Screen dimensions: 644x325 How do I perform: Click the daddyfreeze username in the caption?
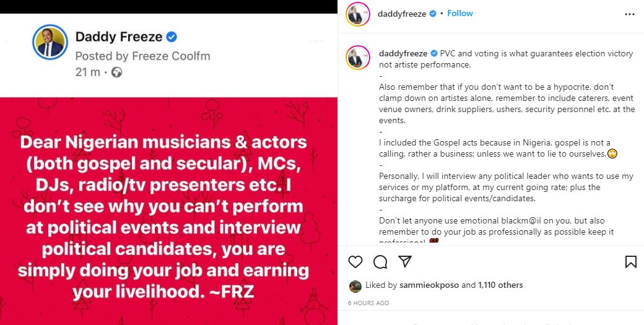[x=402, y=54]
